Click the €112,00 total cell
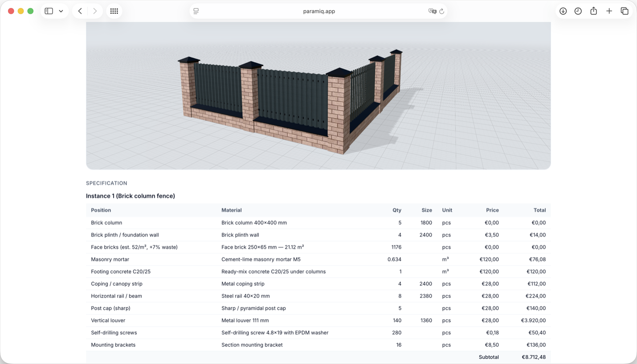 pos(536,284)
